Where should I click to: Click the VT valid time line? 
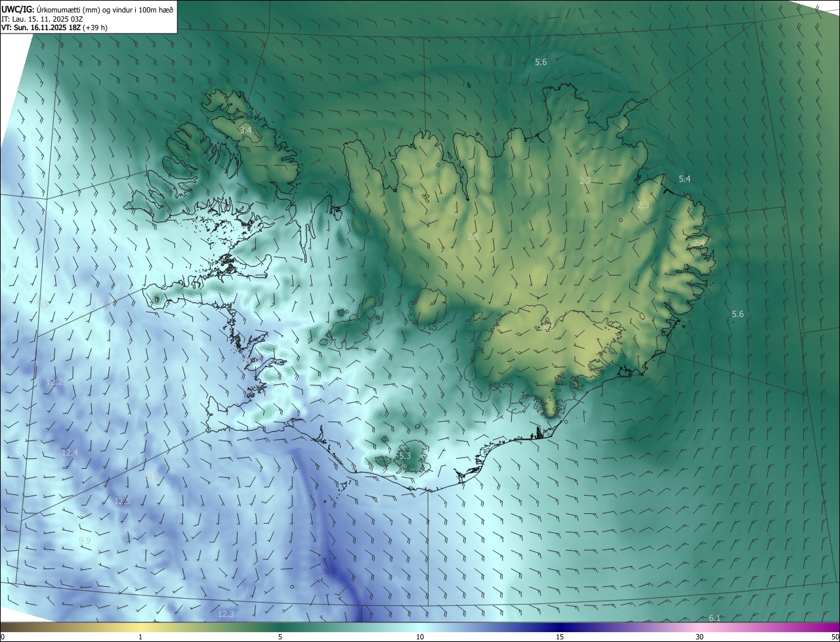point(54,28)
